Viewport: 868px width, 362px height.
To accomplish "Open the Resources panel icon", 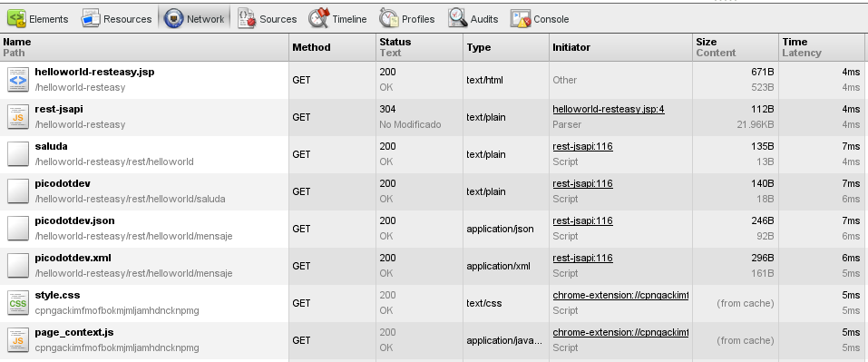I will (x=90, y=19).
